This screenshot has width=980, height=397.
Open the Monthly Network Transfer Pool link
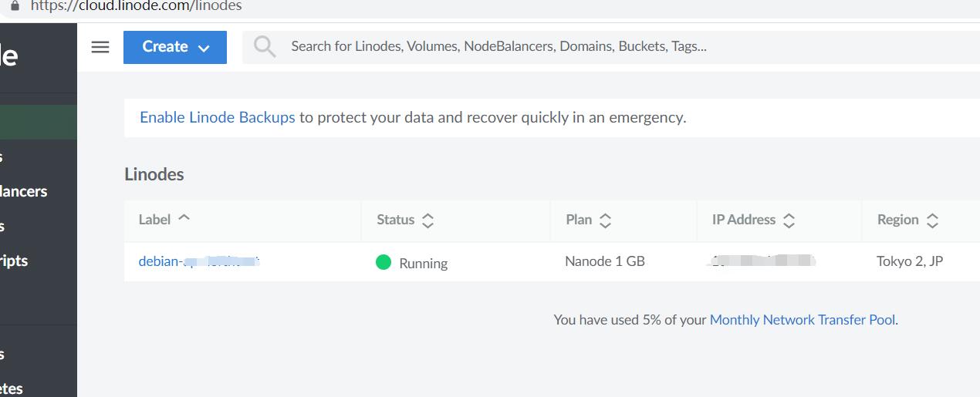click(803, 319)
